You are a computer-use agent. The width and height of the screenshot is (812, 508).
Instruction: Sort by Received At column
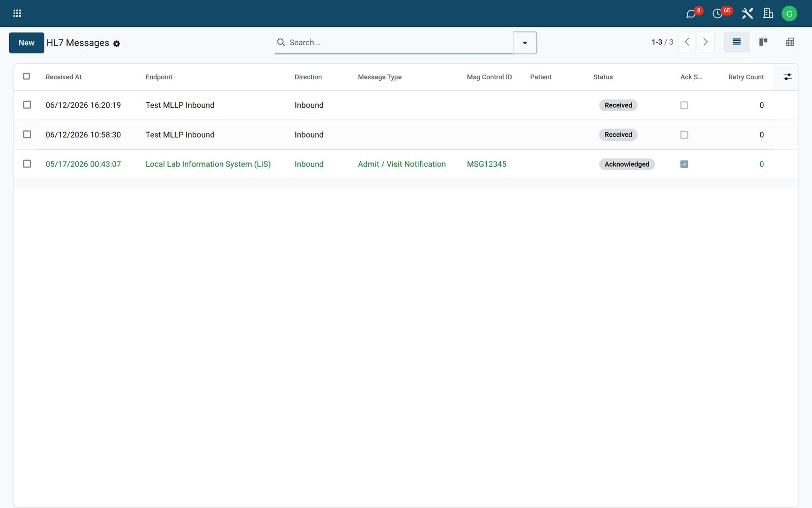pos(63,77)
